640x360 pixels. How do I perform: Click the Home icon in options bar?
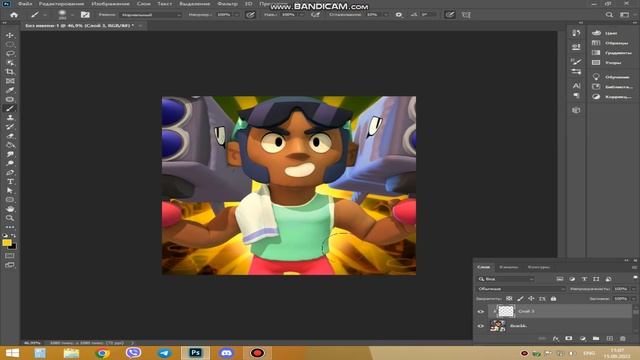coord(14,15)
